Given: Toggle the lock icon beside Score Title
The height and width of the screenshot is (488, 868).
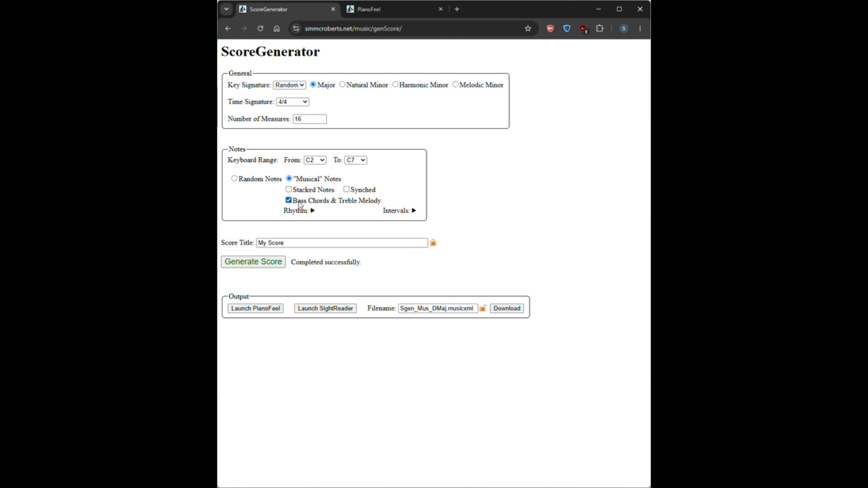Looking at the screenshot, I should pyautogui.click(x=433, y=243).
